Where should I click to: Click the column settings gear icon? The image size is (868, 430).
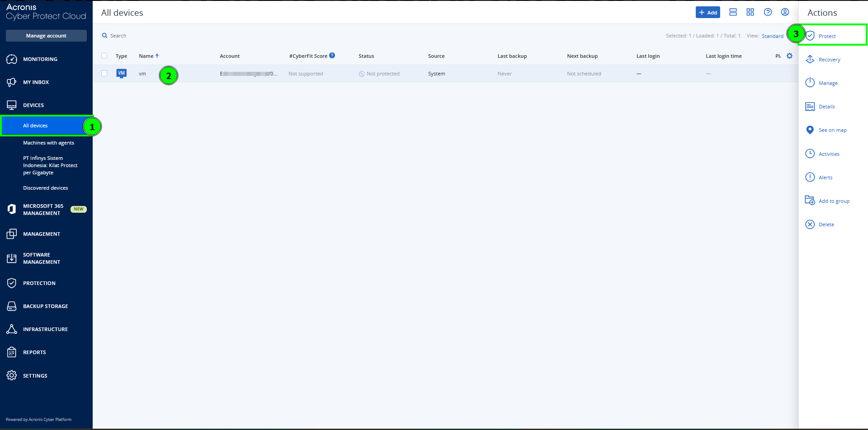coord(789,56)
